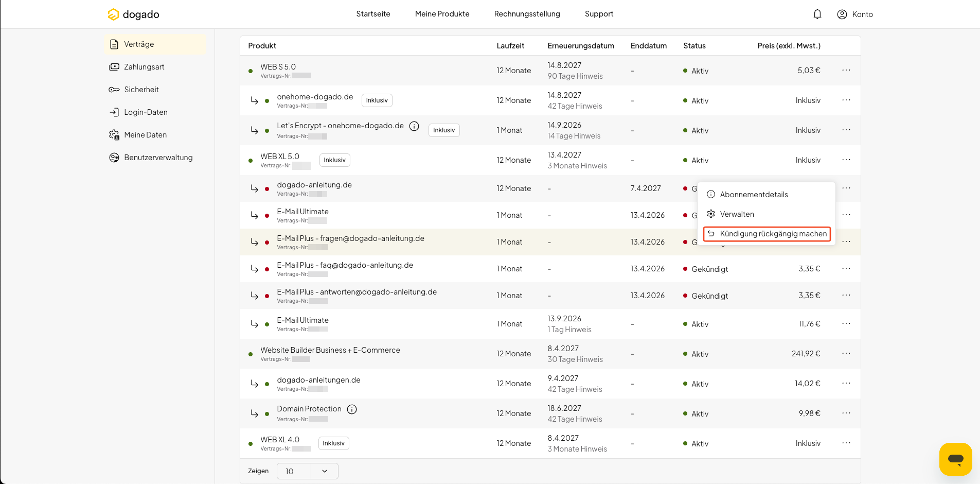
Task: Click the 5,03 € price
Action: point(809,71)
